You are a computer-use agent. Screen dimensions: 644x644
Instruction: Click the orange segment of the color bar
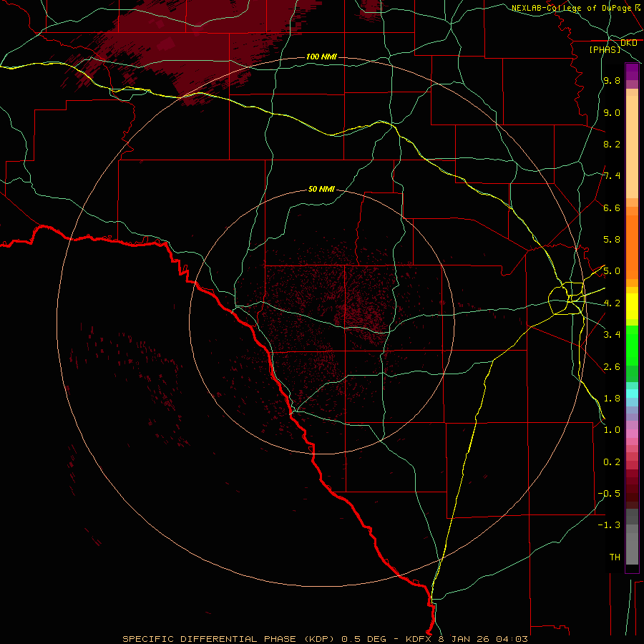click(x=632, y=248)
